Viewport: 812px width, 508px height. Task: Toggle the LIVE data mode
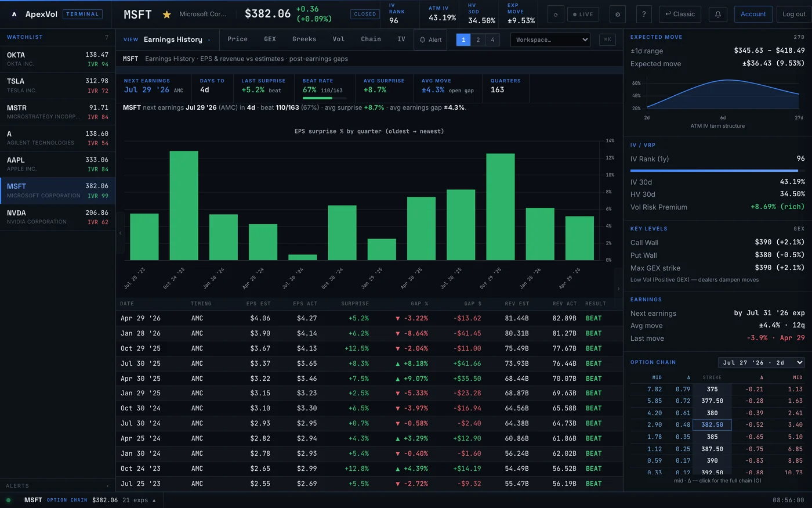point(583,14)
